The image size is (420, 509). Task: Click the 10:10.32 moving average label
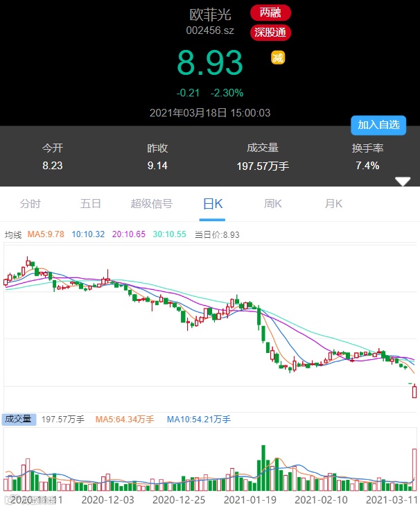(88, 234)
